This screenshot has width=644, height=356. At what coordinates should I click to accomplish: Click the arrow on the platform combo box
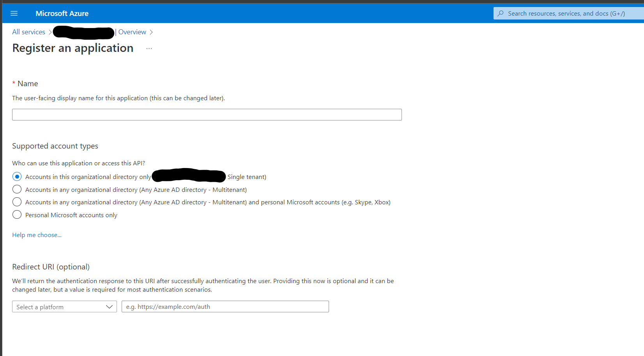(x=109, y=307)
